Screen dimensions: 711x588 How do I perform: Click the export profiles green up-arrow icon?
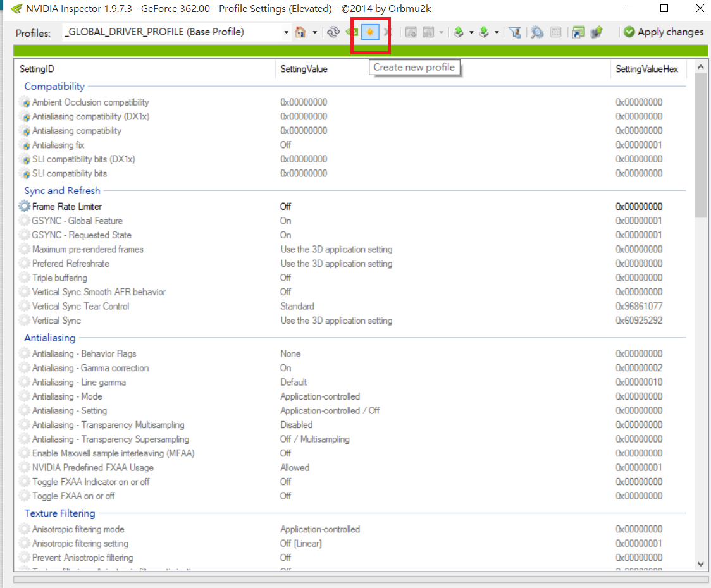point(459,32)
